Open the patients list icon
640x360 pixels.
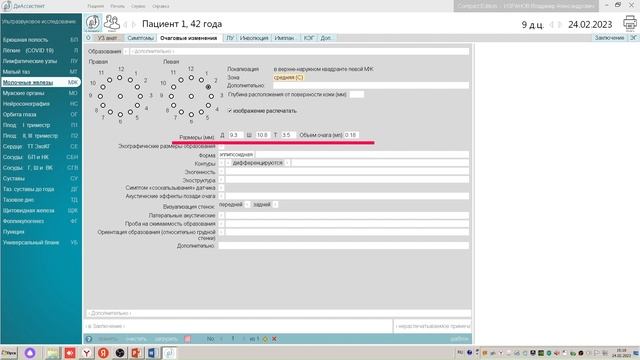[111, 23]
